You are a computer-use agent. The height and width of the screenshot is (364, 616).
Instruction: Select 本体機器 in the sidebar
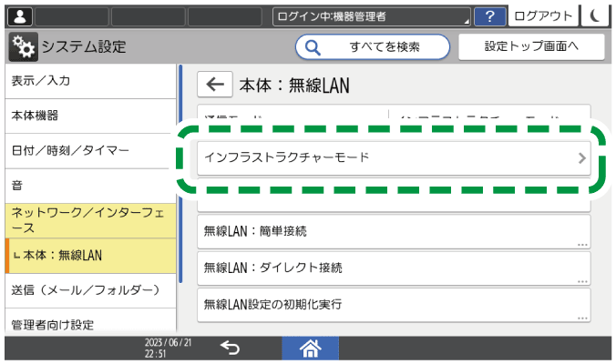[90, 116]
